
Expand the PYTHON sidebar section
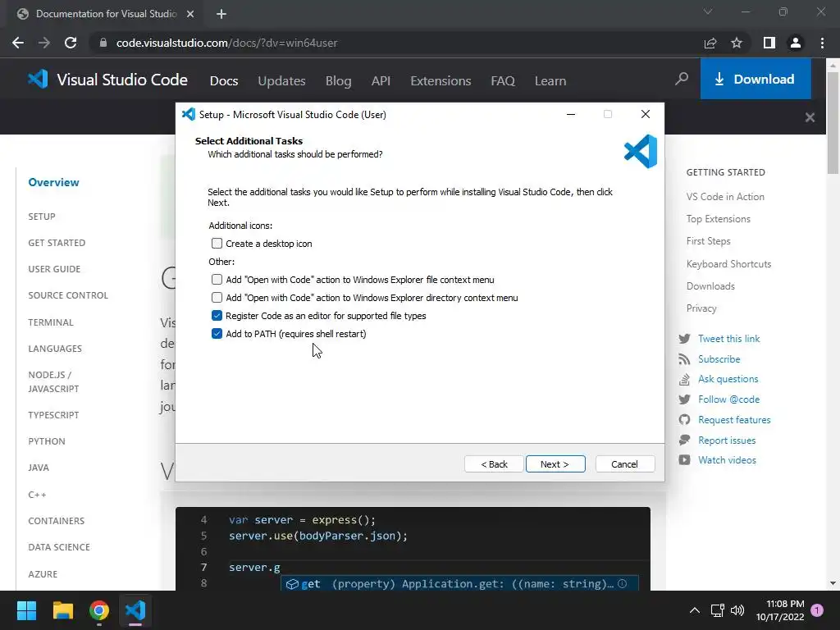point(47,441)
